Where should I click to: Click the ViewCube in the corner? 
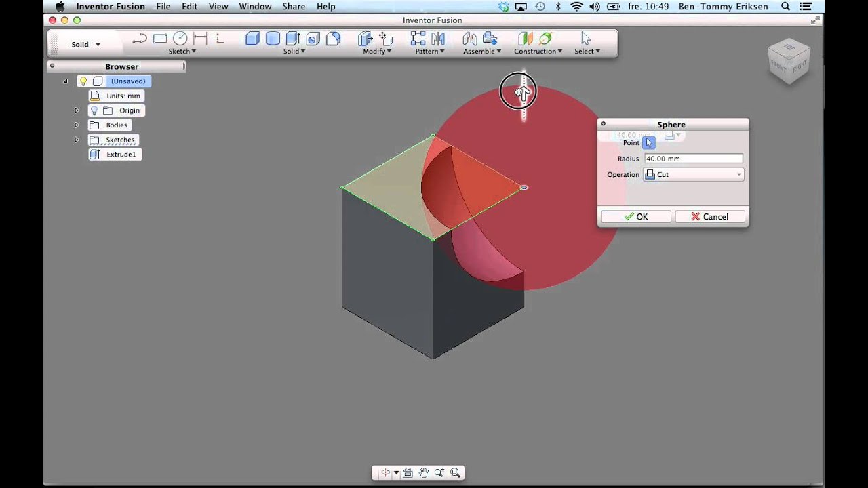pyautogui.click(x=789, y=62)
